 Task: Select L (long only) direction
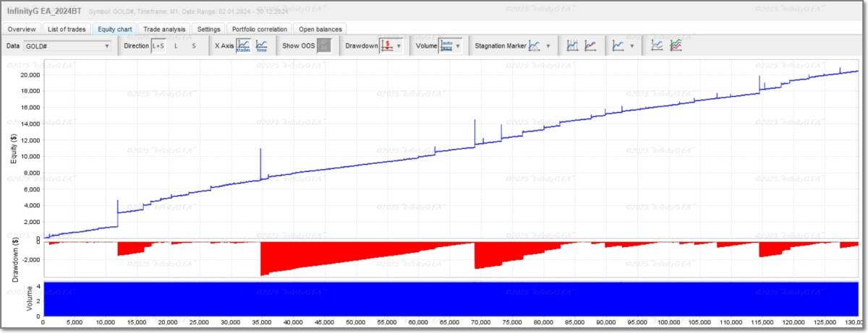(x=176, y=46)
